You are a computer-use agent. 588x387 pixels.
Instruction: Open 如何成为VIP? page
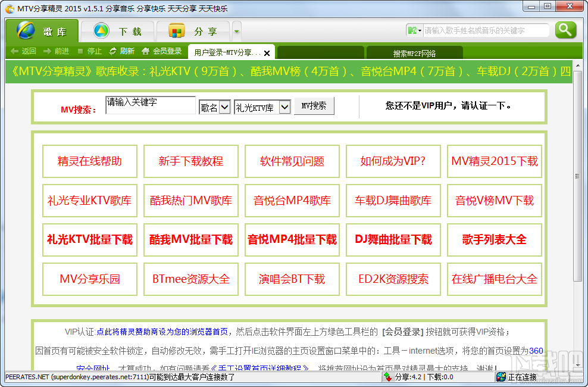[393, 161]
